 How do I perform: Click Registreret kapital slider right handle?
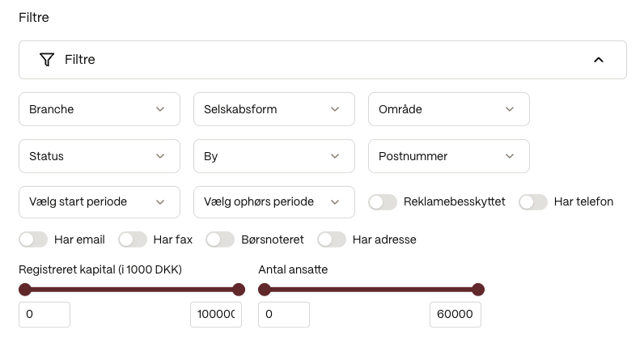pos(239,290)
